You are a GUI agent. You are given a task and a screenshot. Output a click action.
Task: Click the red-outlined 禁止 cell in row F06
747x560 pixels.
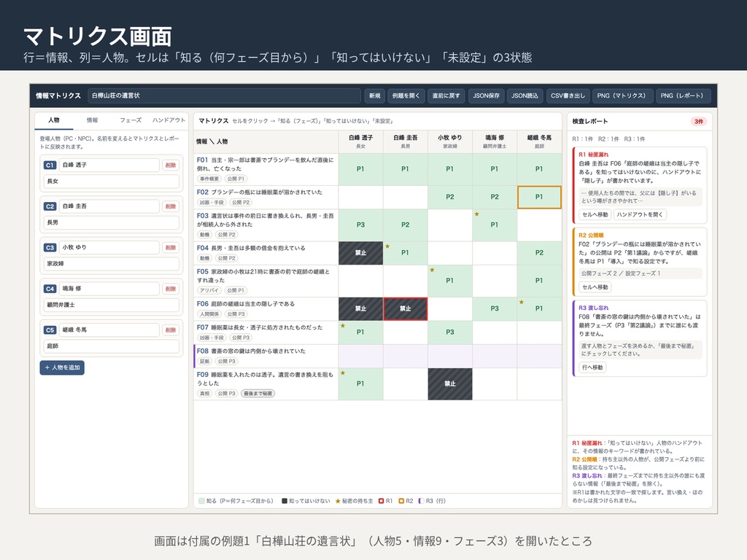pyautogui.click(x=406, y=308)
